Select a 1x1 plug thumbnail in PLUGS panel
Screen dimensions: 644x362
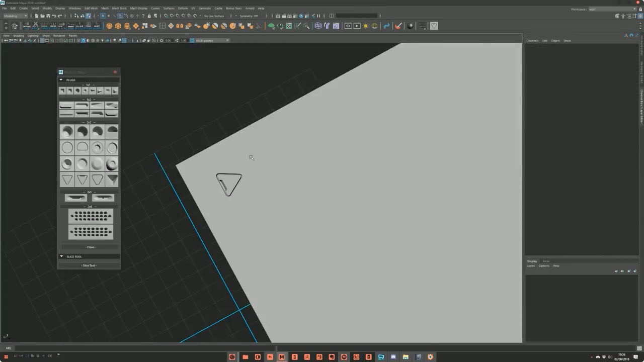point(62,90)
